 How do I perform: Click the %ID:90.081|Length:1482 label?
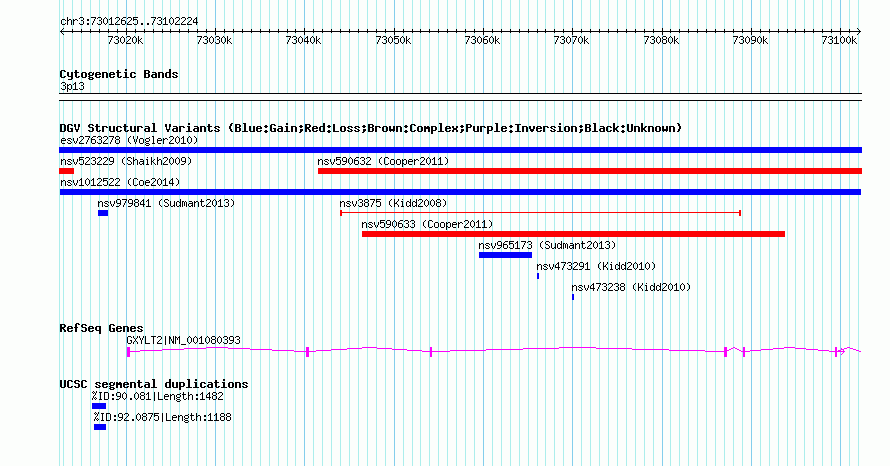coord(158,396)
